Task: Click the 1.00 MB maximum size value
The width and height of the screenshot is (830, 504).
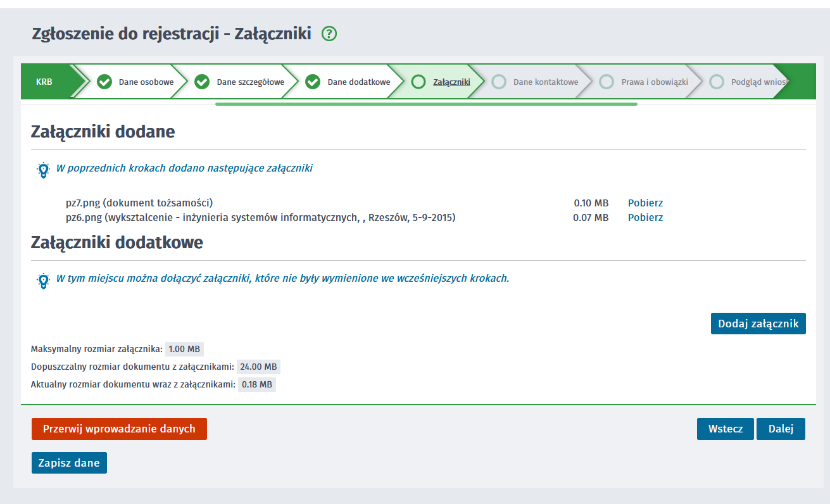Action: 184,349
